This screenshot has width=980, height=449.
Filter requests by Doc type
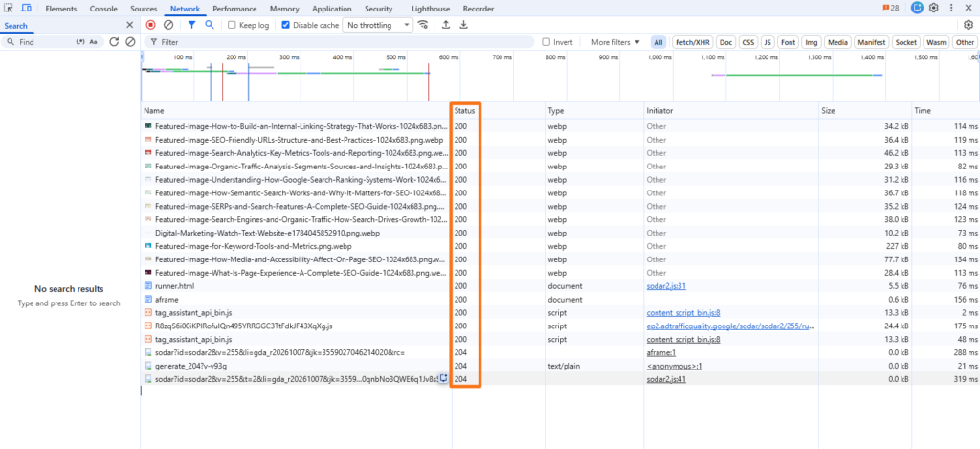[725, 42]
